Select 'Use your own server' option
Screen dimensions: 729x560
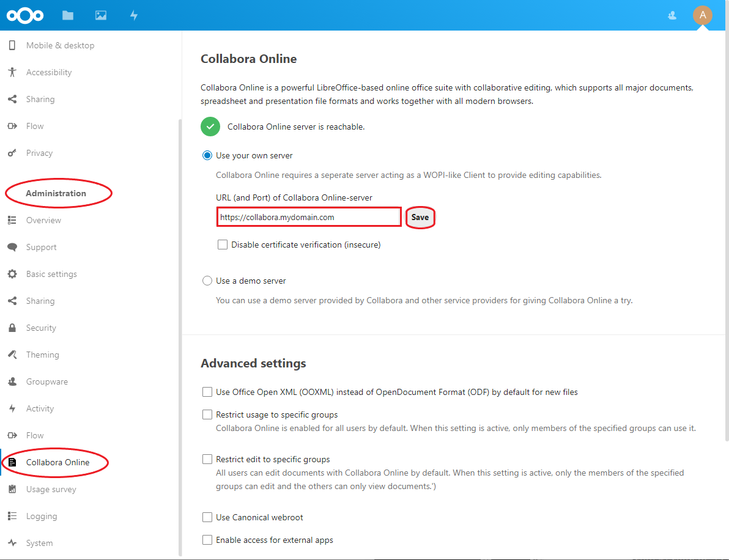[207, 155]
